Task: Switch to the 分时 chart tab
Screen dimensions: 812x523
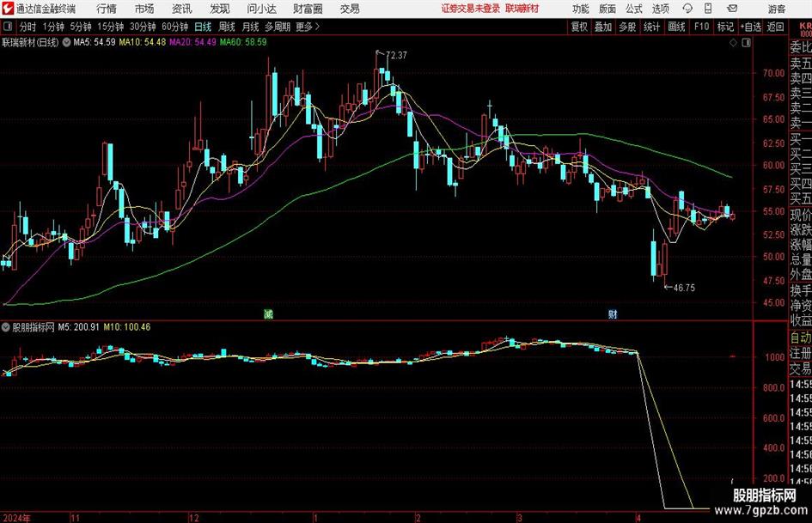Action: pos(28,27)
